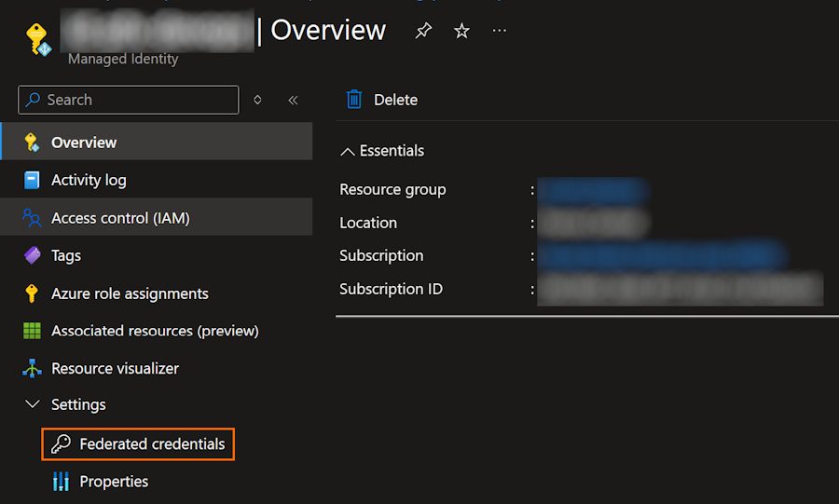Image resolution: width=839 pixels, height=504 pixels.
Task: Click the purple Tags icon
Action: point(32,255)
